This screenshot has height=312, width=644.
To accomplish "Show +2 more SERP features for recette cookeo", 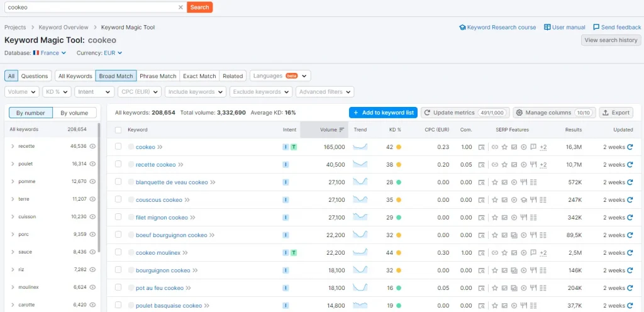I will (x=543, y=165).
